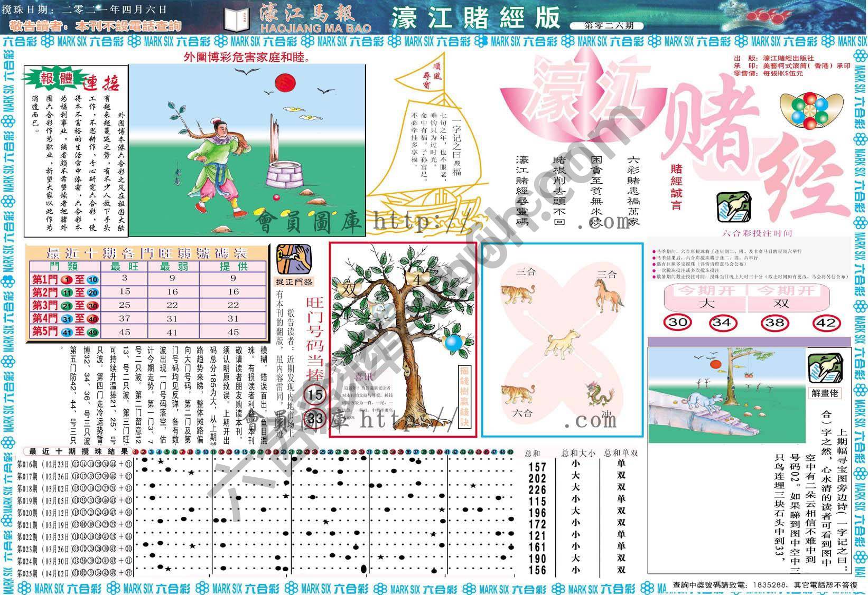Click the 提供 column header
Image resolution: width=868 pixels, height=595 pixels.
[x=233, y=266]
